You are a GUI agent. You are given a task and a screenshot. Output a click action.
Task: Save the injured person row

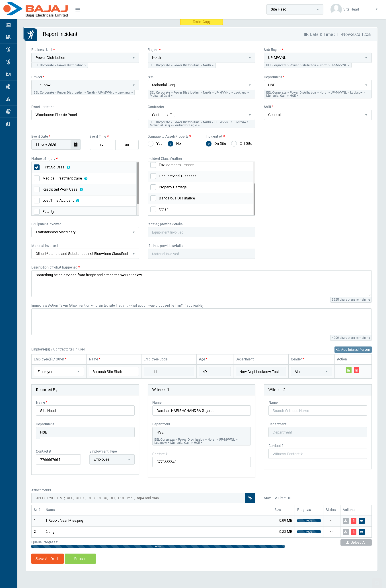pos(348,370)
